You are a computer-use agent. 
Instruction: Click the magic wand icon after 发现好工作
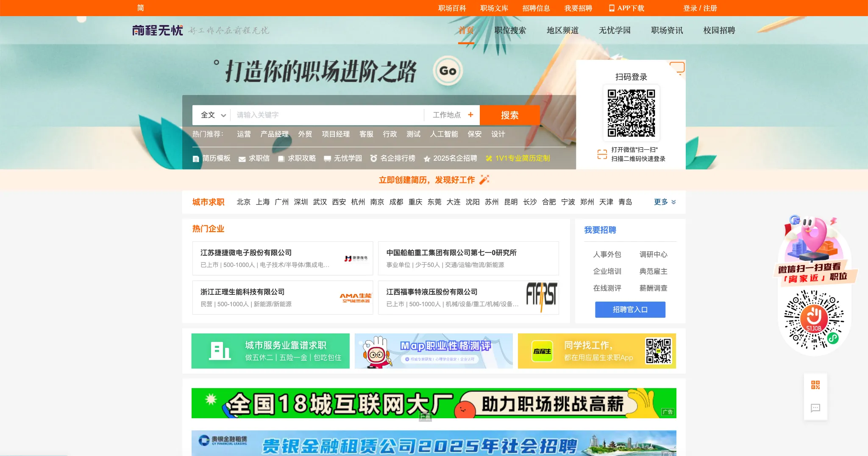(484, 179)
